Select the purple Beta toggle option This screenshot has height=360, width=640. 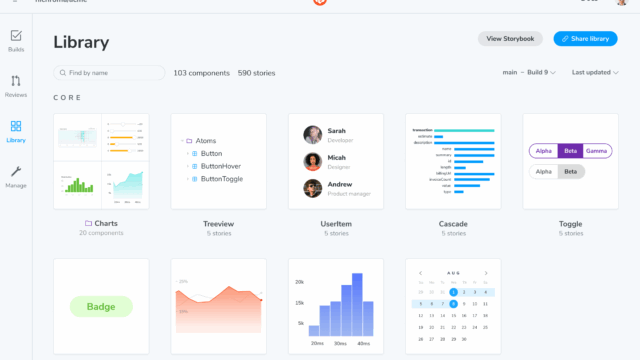point(571,151)
